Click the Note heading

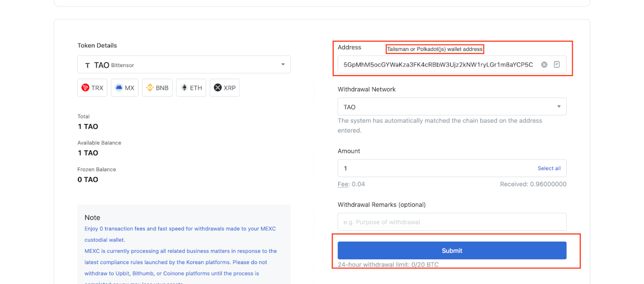(x=92, y=217)
